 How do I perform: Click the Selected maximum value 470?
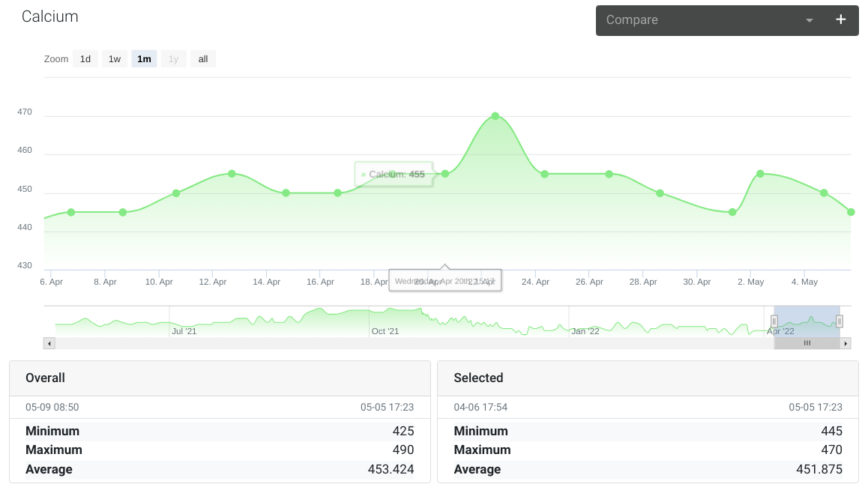point(831,450)
